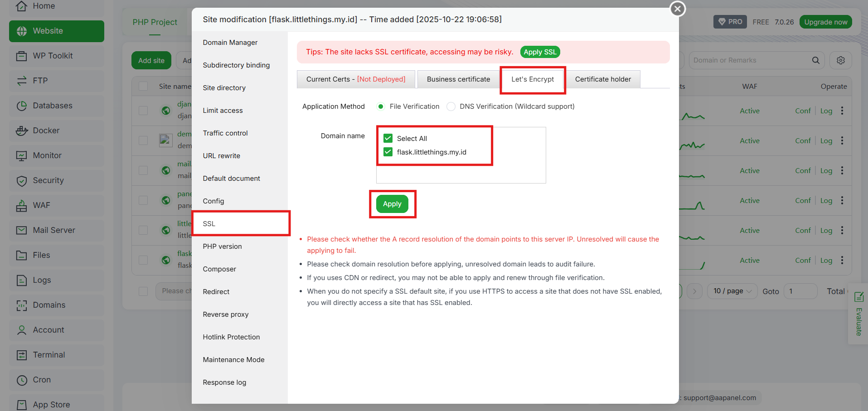868x411 pixels.
Task: Check the bottom batch-action checkbox
Action: tap(143, 291)
